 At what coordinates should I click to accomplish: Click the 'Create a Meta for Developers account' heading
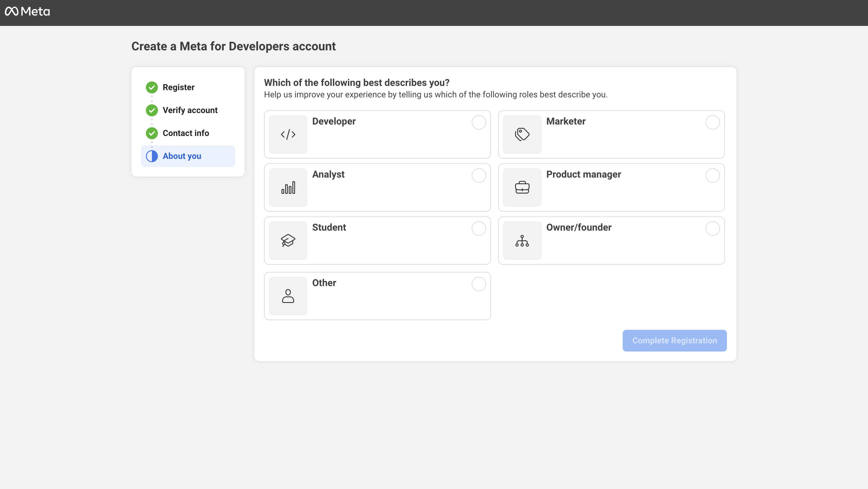(x=233, y=46)
